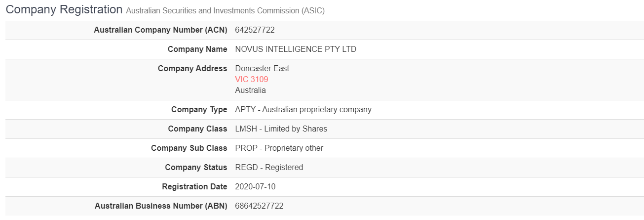Click the Doncaster East address text
This screenshot has height=220, width=644.
coord(262,68)
